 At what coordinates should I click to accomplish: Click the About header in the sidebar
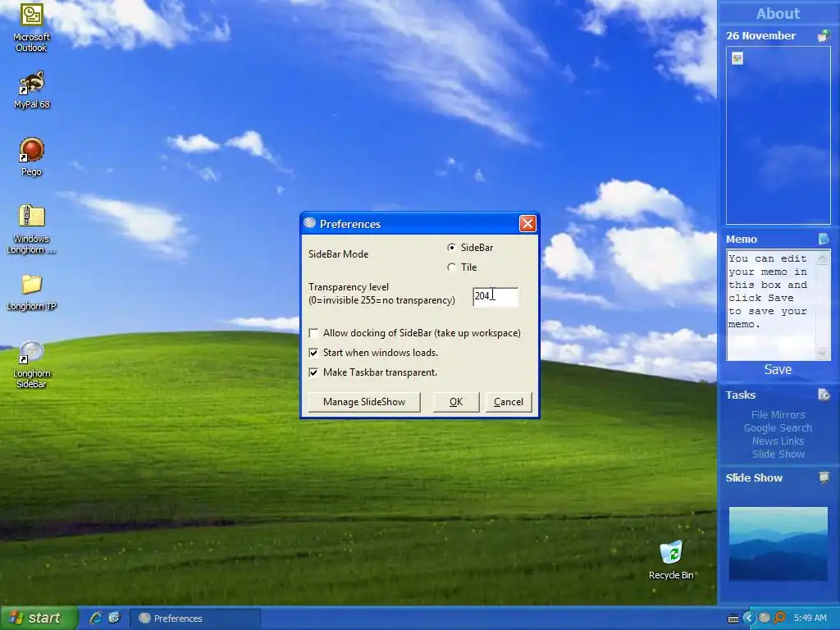tap(778, 13)
